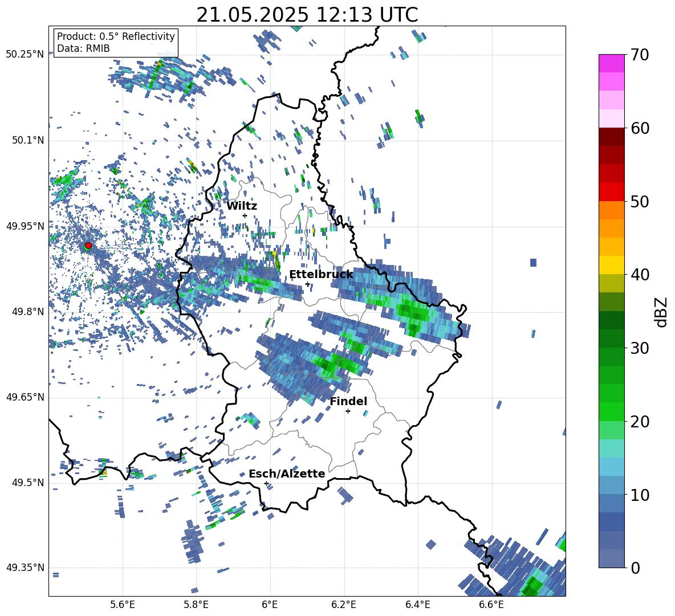Click the 6.6°E longitude tick label
The image size is (675, 616).
pos(491,605)
